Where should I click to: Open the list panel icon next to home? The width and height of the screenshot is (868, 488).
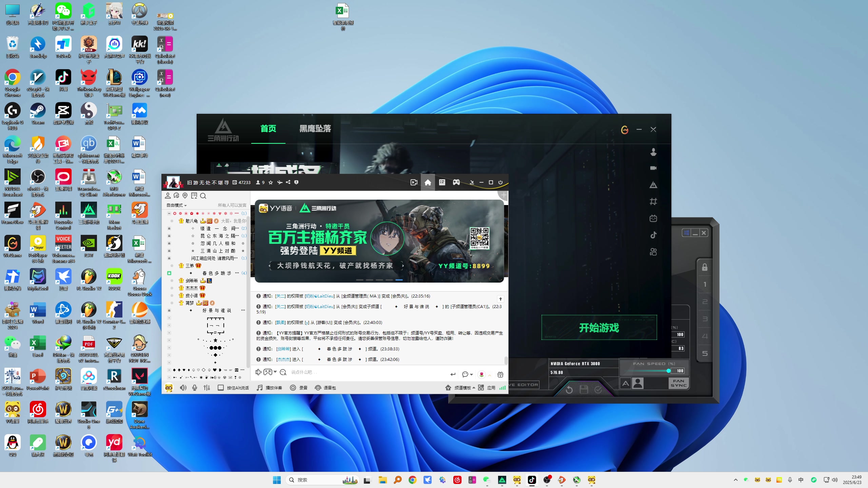(x=442, y=182)
